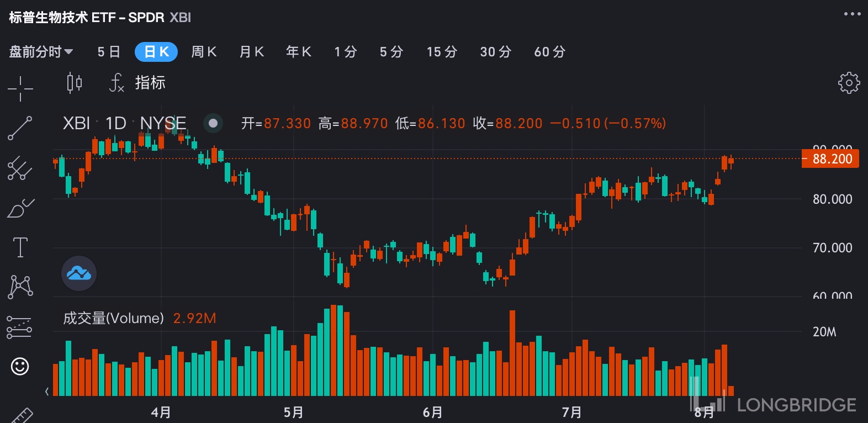Select the crosshair cursor tool

click(20, 89)
